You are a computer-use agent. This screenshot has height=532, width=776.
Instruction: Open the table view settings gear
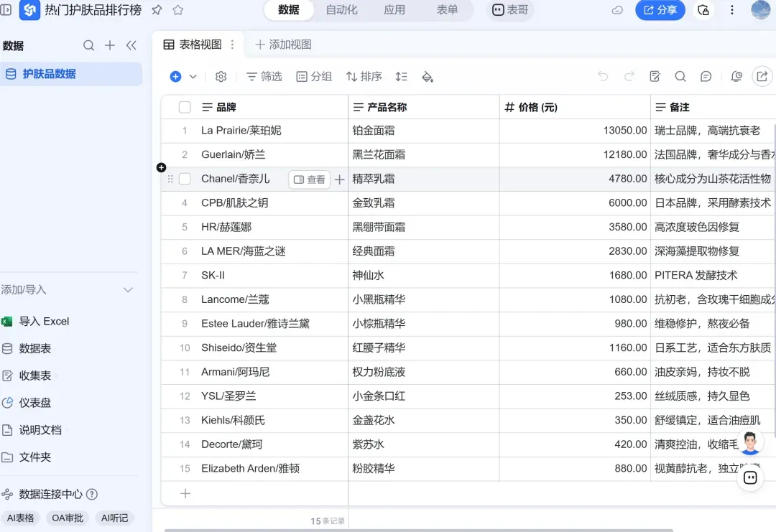coord(221,77)
